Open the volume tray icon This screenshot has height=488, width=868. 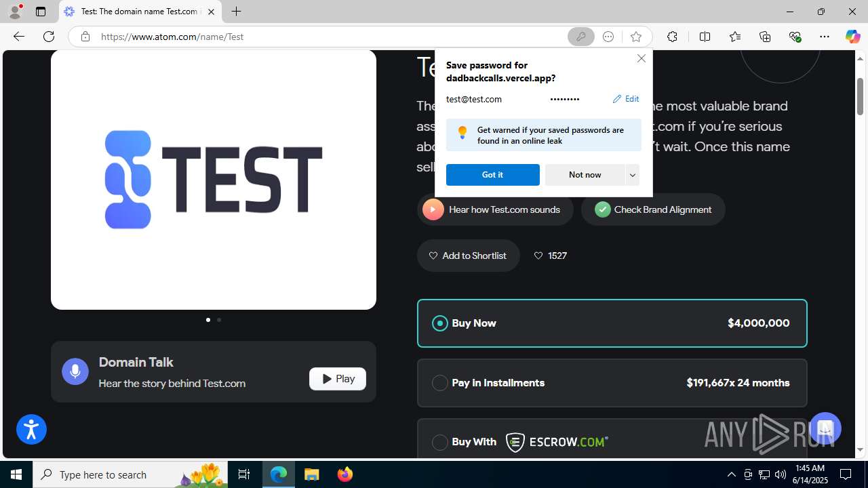[781, 474]
